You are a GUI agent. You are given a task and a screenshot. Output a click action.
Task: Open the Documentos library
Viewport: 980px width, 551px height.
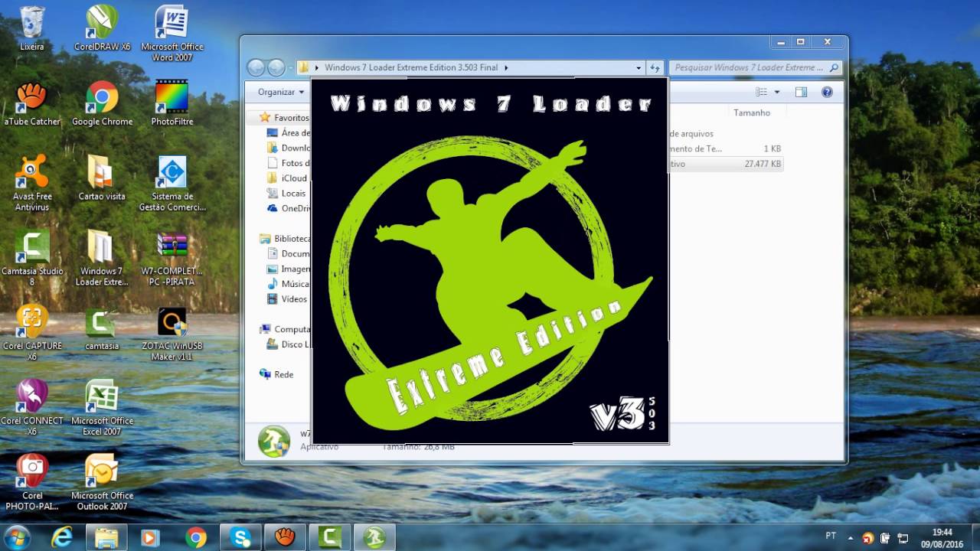pyautogui.click(x=289, y=253)
